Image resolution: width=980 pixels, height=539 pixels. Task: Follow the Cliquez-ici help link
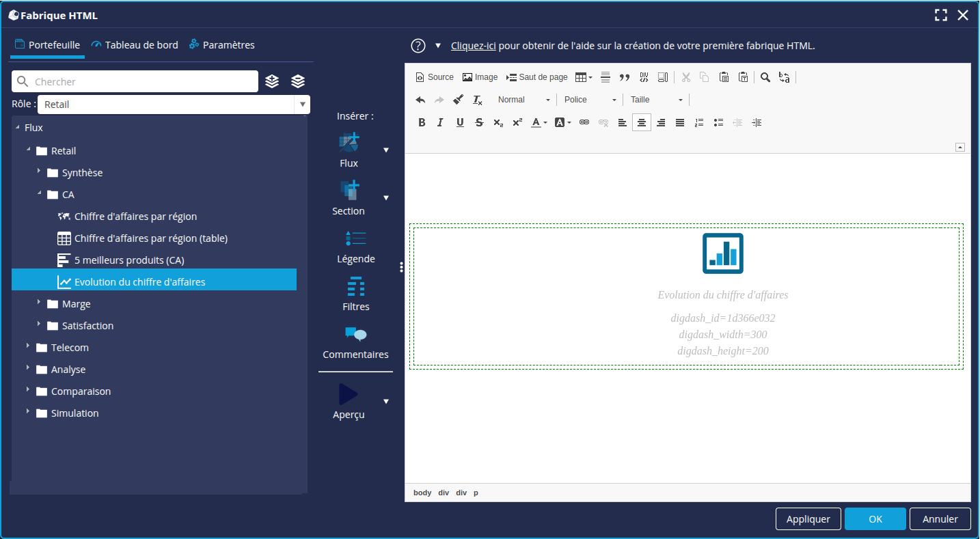click(473, 46)
